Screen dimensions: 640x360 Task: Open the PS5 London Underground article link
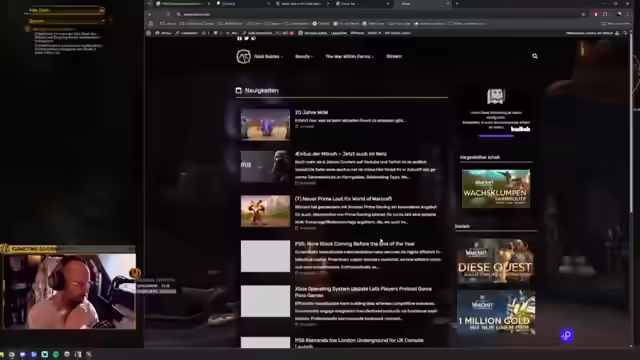coord(359,343)
